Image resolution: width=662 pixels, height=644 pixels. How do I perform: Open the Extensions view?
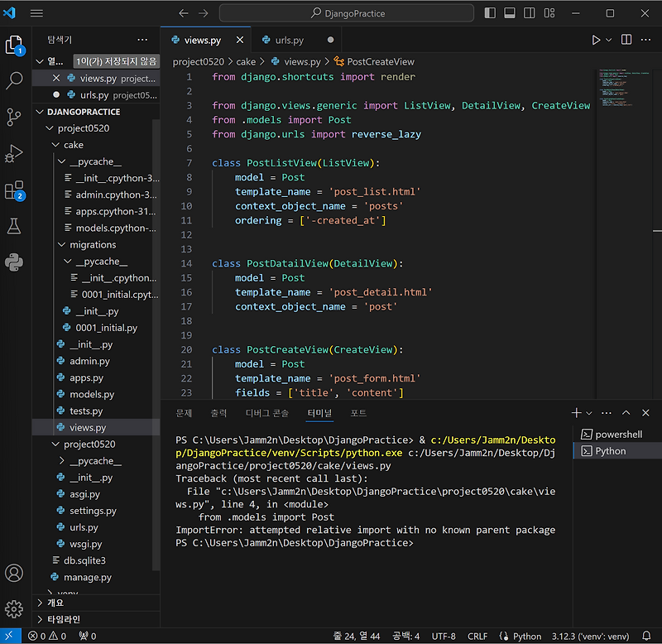coord(14,190)
